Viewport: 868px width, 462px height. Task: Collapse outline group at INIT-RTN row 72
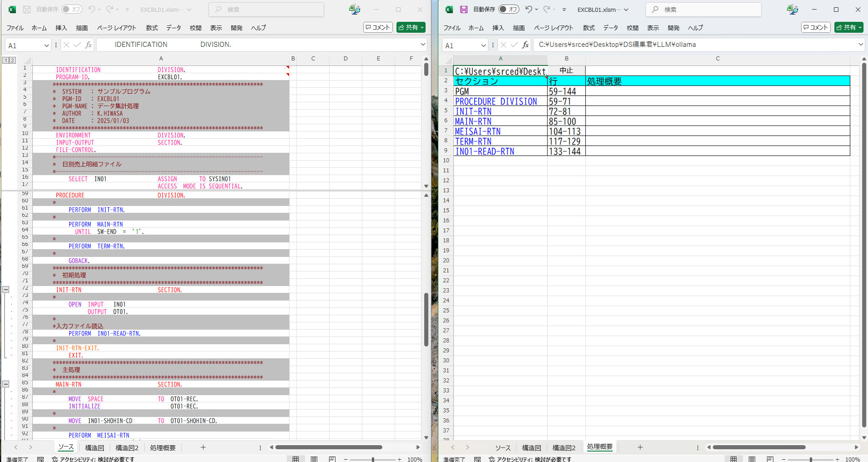coord(6,290)
